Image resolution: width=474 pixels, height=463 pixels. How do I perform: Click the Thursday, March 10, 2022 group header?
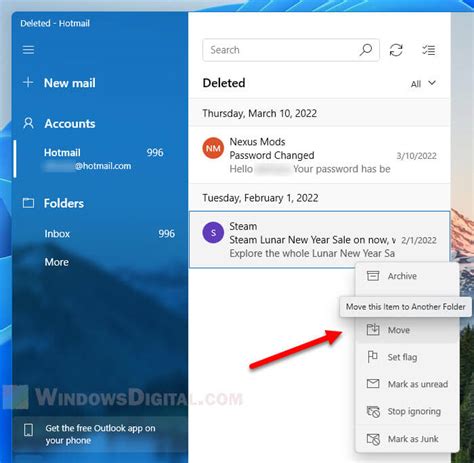pyautogui.click(x=319, y=113)
